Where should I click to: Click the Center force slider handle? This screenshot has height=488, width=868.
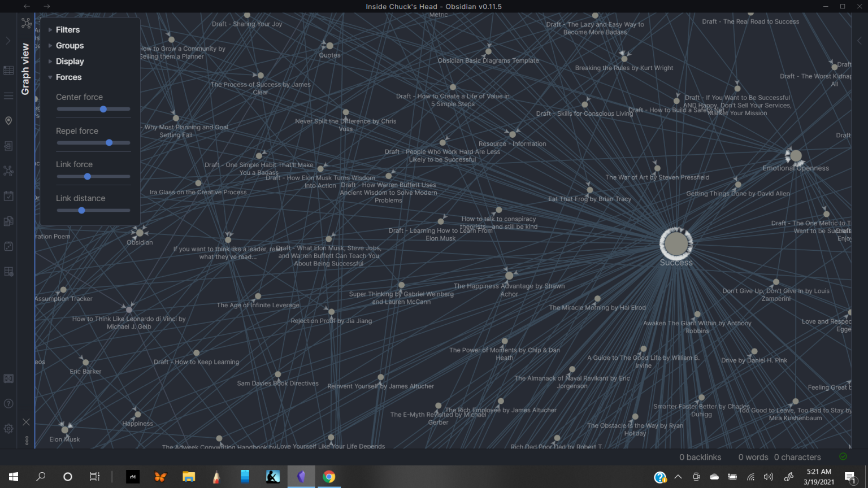point(103,109)
